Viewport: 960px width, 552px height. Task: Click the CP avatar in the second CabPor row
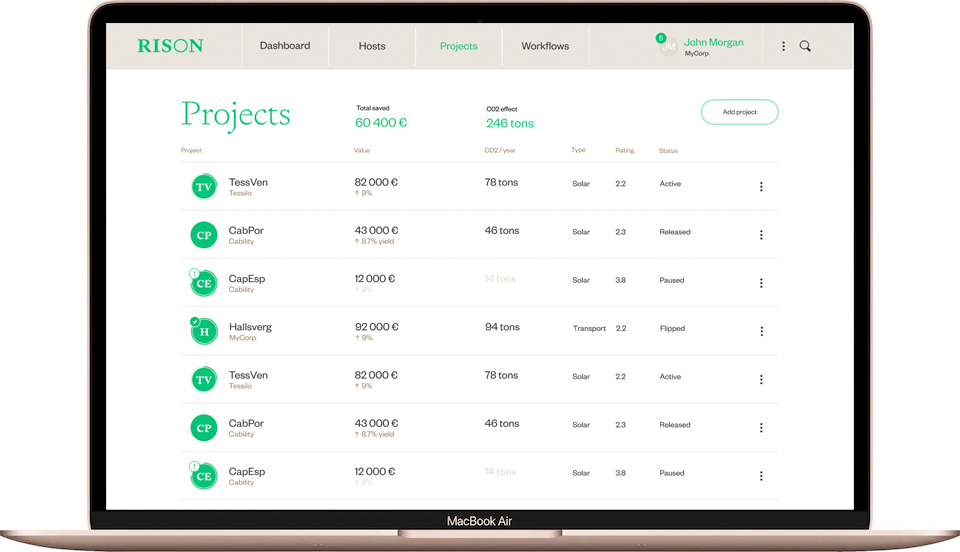[204, 428]
